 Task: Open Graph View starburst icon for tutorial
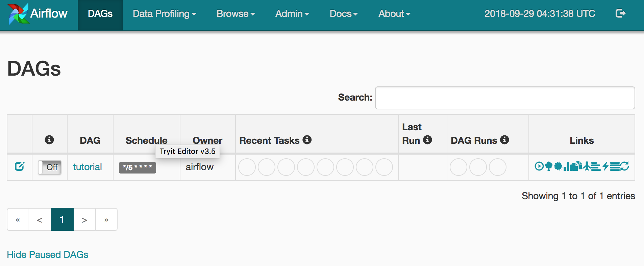coord(558,166)
